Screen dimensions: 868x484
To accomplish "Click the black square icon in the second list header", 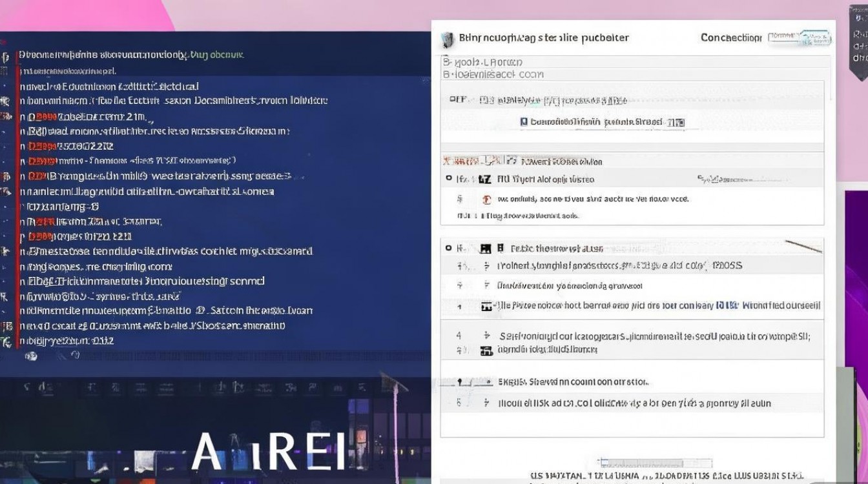I will pyautogui.click(x=486, y=248).
